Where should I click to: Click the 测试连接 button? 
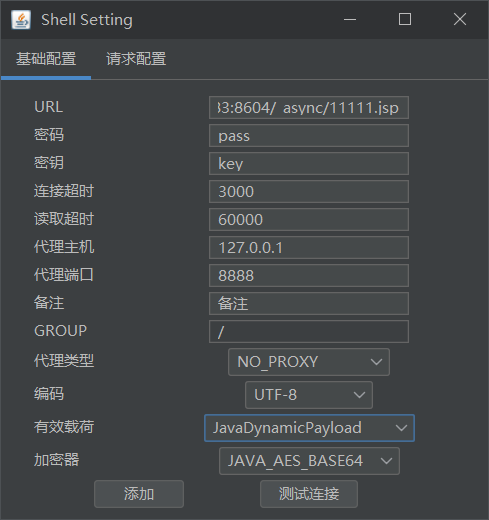(x=309, y=494)
